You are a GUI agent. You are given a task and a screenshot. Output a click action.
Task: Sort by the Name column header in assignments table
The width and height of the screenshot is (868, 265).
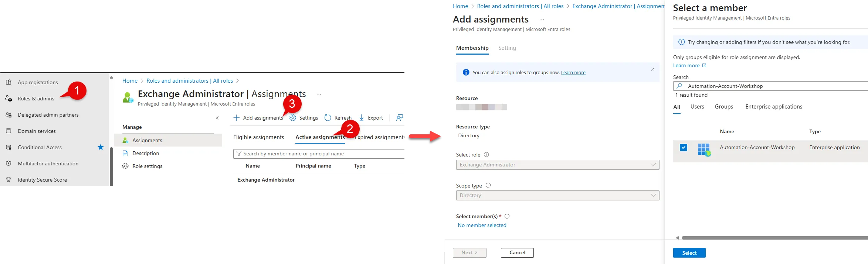(x=253, y=166)
